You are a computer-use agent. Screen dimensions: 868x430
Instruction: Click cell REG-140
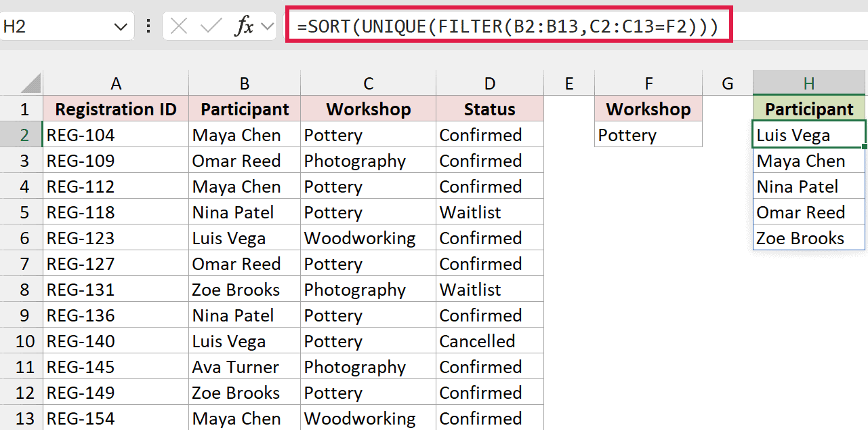point(116,341)
